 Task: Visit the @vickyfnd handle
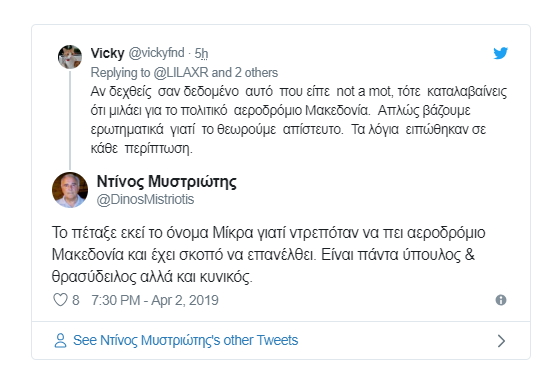(156, 53)
